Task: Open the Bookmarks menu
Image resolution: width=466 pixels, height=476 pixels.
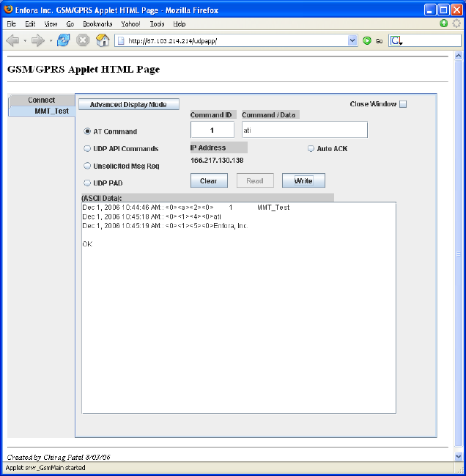Action: [97, 24]
